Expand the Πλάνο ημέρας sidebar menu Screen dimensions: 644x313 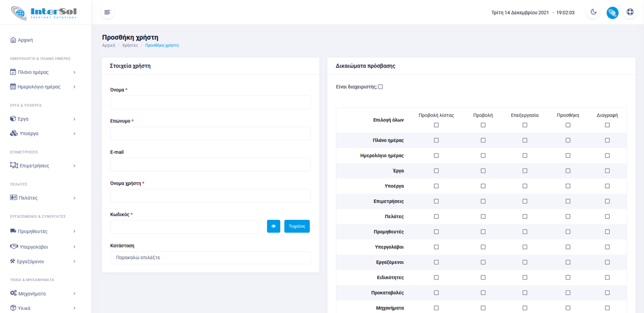(x=43, y=72)
